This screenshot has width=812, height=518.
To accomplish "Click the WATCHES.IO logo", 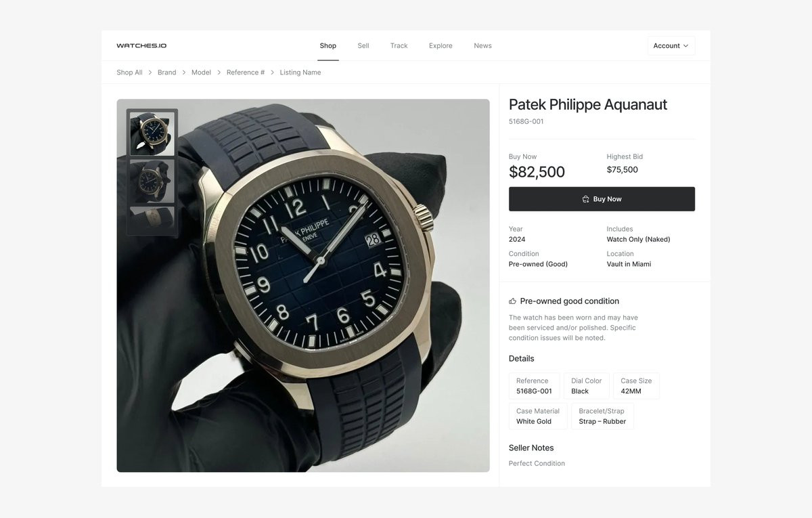I will (141, 45).
